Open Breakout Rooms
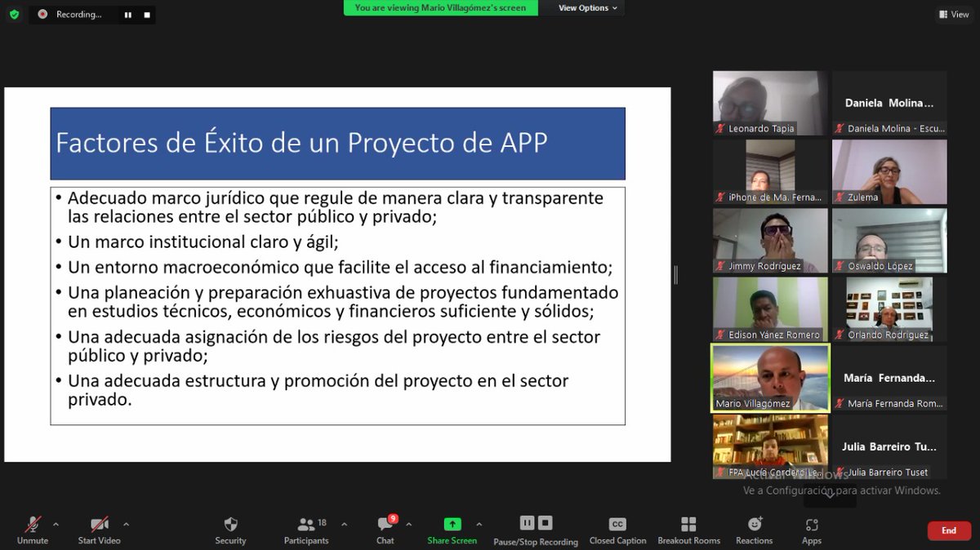The image size is (980, 550). coord(689,530)
